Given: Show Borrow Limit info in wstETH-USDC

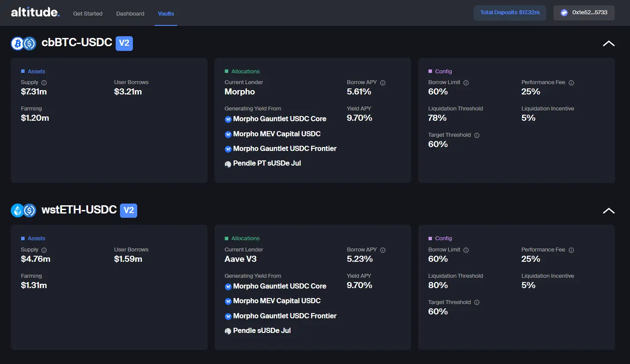Looking at the screenshot, I should [466, 250].
